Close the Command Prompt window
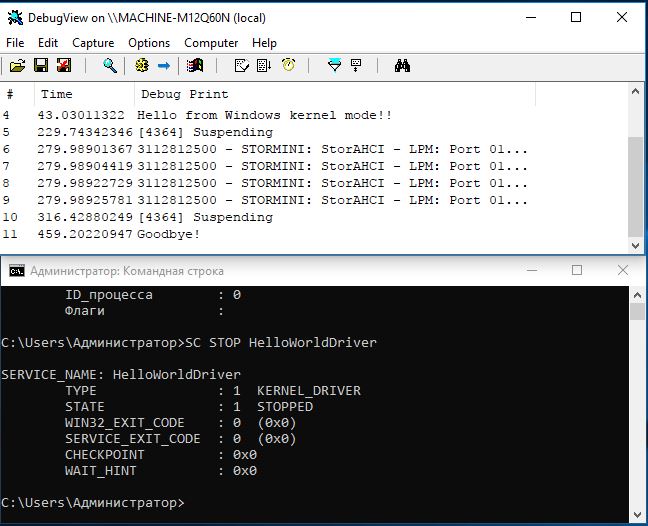This screenshot has height=526, width=648. [622, 270]
